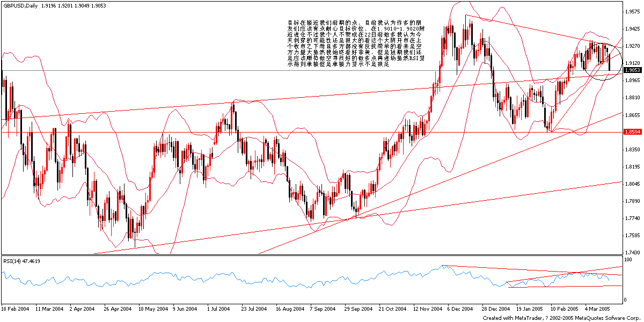644x322 pixels.
Task: Select the 1.7740 price axis label
Action: [633, 218]
